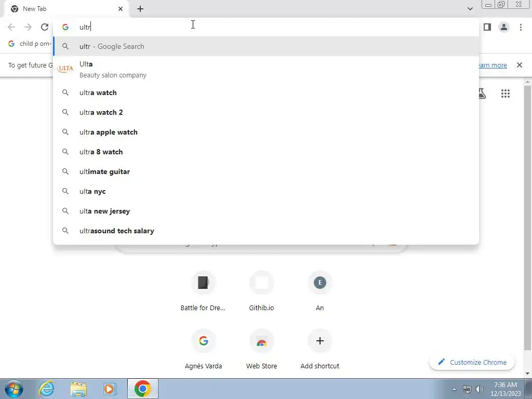The width and height of the screenshot is (532, 399).
Task: Open a new tab with plus button
Action: click(x=140, y=9)
